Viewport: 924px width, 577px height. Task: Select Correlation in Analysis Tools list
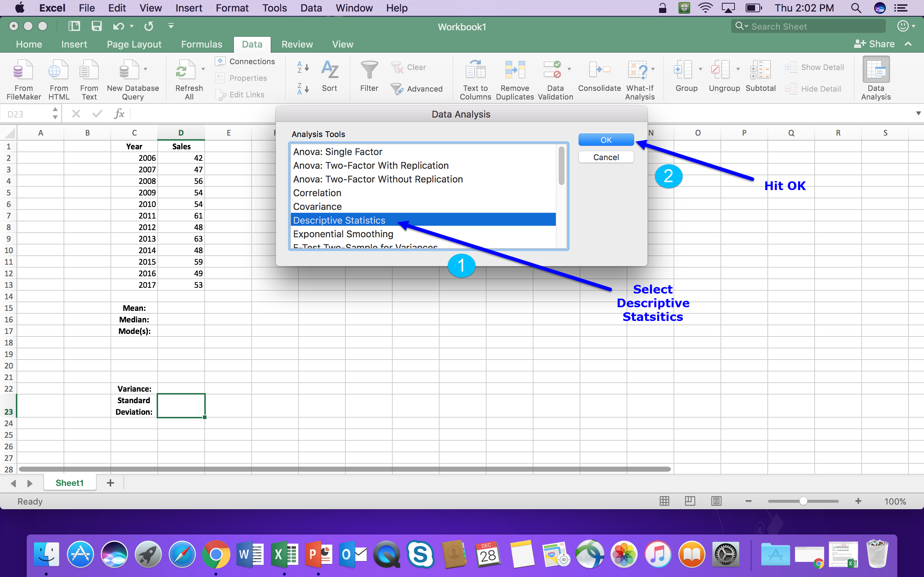pyautogui.click(x=317, y=193)
